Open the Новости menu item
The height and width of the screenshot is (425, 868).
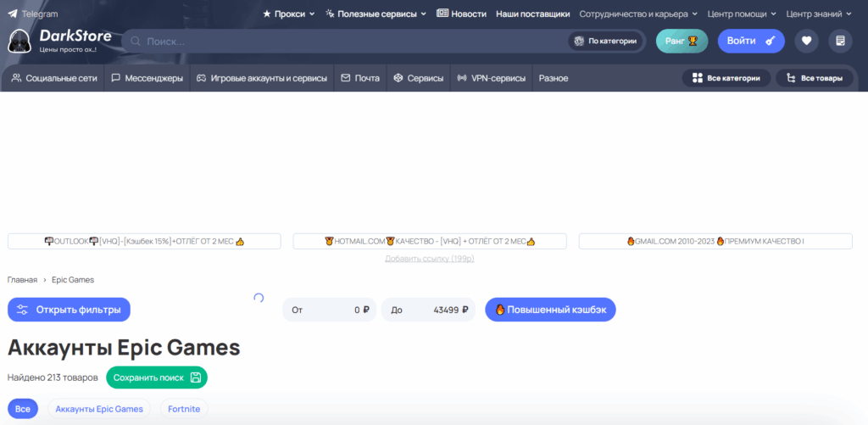461,14
